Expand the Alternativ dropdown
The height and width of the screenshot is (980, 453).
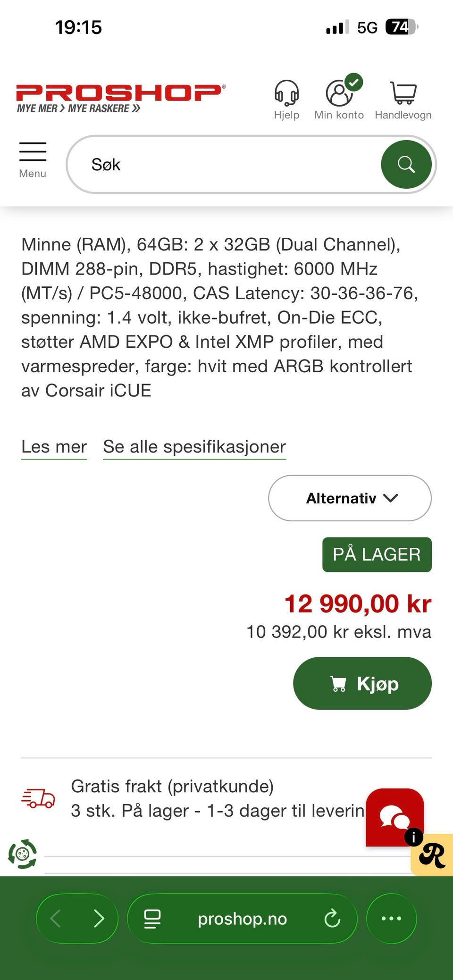pyautogui.click(x=350, y=498)
